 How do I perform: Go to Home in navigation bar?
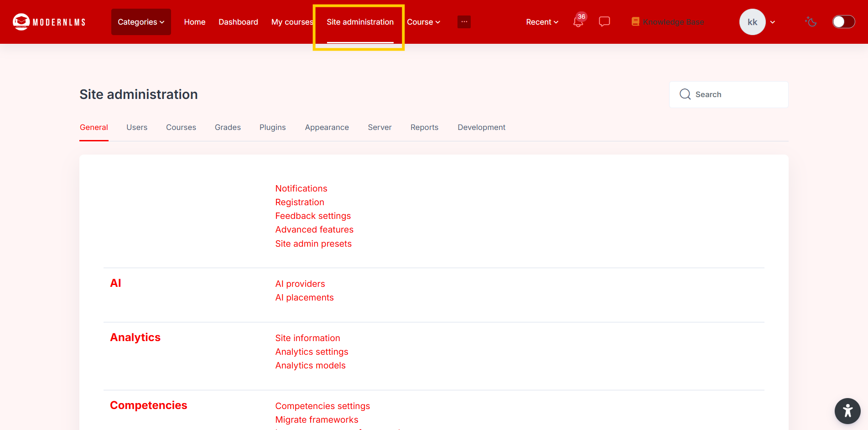(x=195, y=22)
